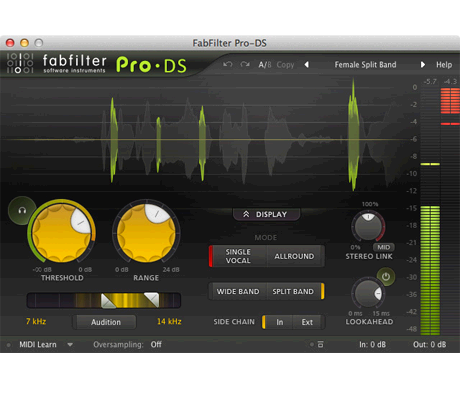Click the In: 0 dB input level

click(372, 344)
